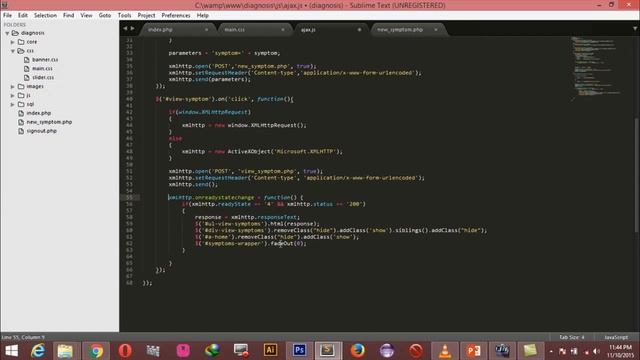Close the ajax.js tab with unsaved dot
640x360 pixels.
(359, 29)
